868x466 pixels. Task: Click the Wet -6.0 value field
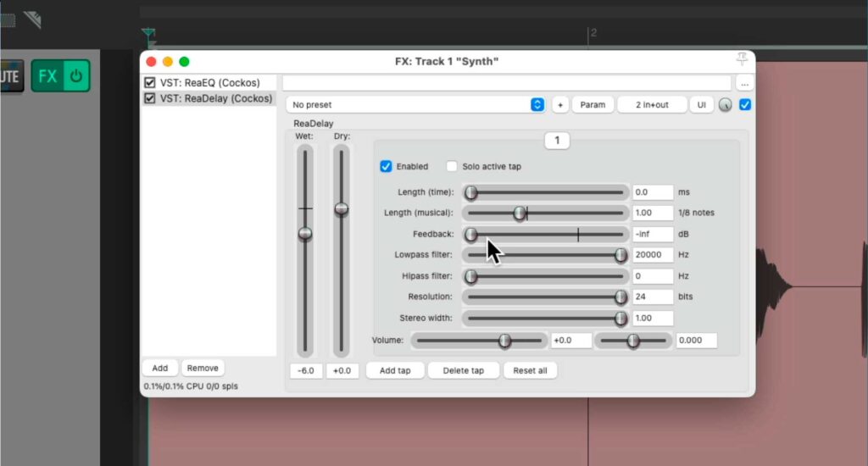coord(305,371)
